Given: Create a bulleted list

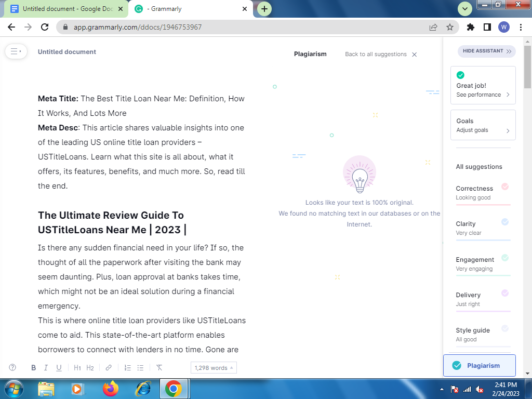Looking at the screenshot, I should (140, 368).
